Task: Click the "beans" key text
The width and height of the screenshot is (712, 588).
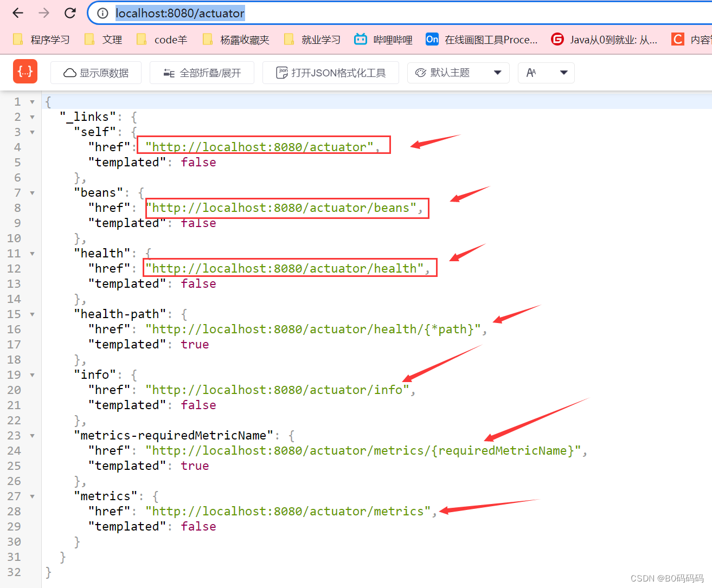Action: pyautogui.click(x=99, y=192)
